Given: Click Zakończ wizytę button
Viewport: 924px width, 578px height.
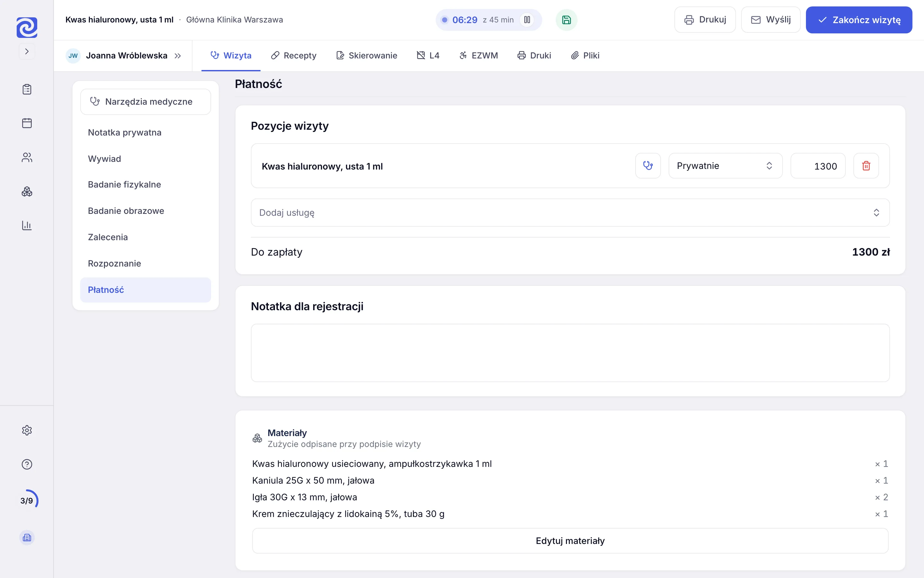Looking at the screenshot, I should (859, 20).
